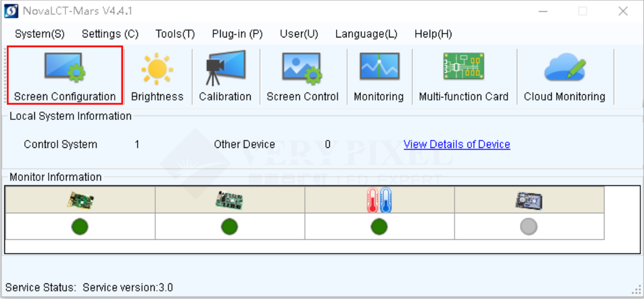This screenshot has height=299, width=644.
Task: Click the gray monitoring card status indicator
Action: pyautogui.click(x=529, y=227)
